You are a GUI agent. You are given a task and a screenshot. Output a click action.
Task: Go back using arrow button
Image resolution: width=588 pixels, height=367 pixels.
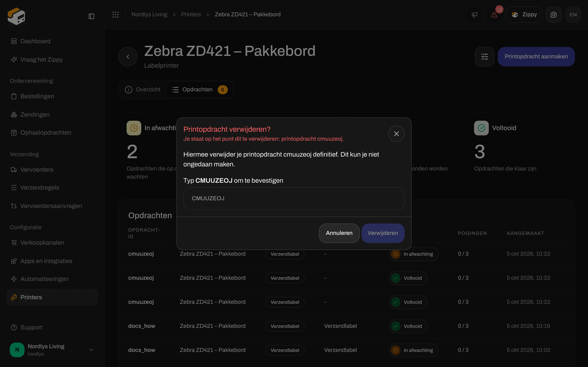coord(128,56)
